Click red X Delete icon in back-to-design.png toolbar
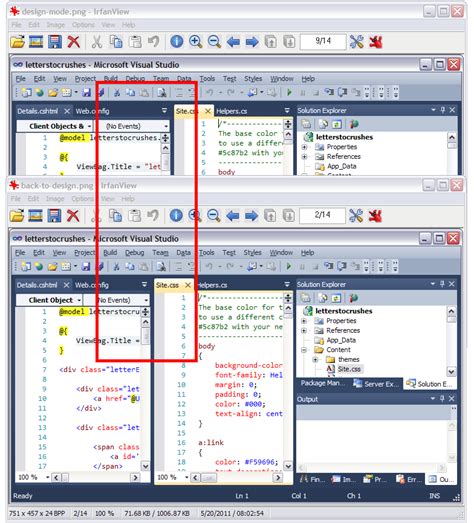The width and height of the screenshot is (474, 523). [x=73, y=216]
